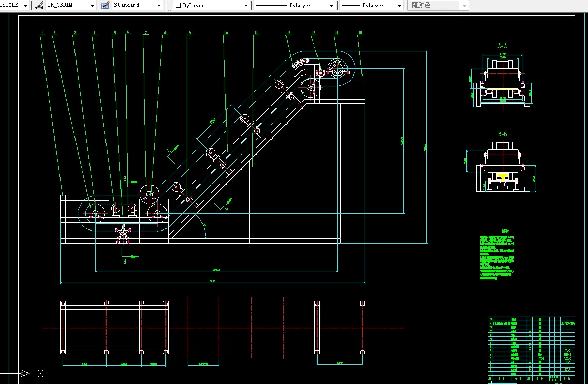
Task: Open the ByLayer lineweight dropdown
Action: click(x=399, y=5)
